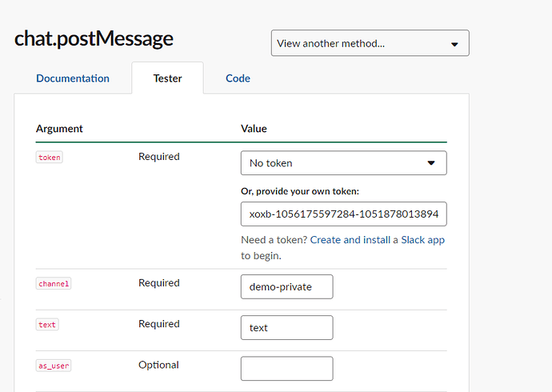Open the Code tab
Viewport: 552px width, 392px height.
pos(238,78)
